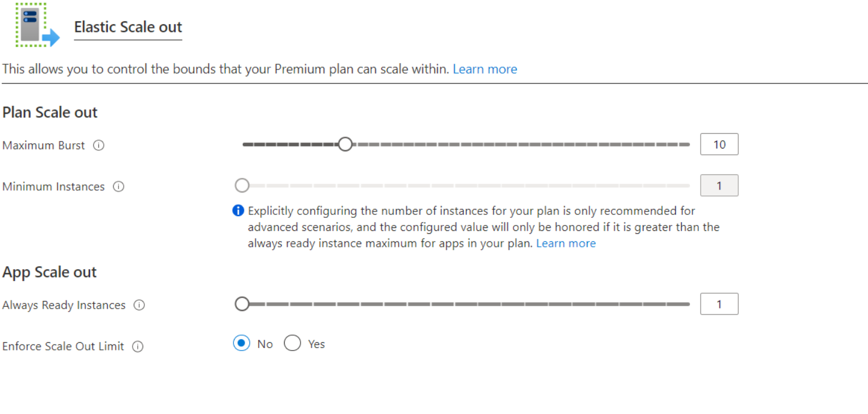Open the Enforce Scale Out Limit info tooltip

[x=137, y=346]
